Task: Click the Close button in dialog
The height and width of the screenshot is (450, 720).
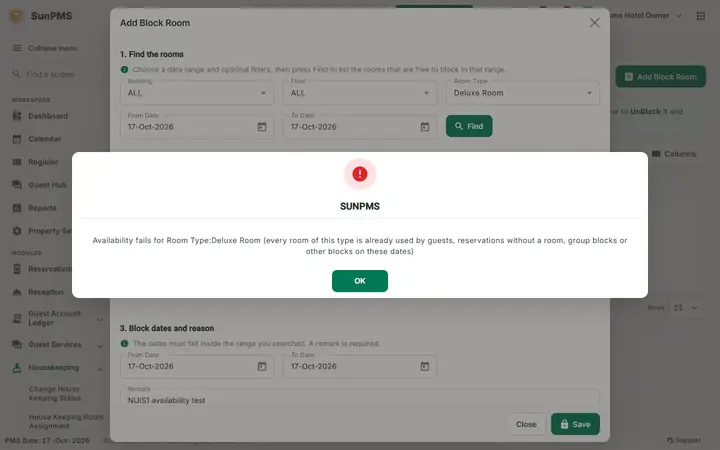Action: pos(526,424)
